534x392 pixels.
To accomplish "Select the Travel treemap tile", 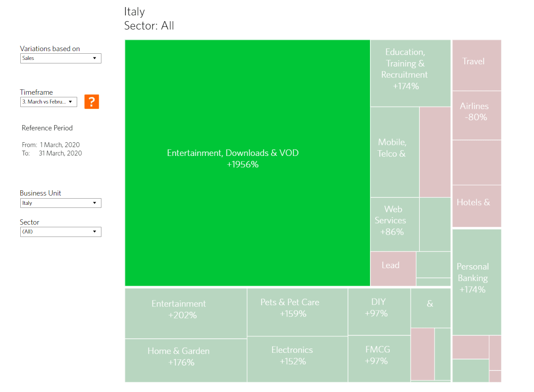I will tap(477, 65).
